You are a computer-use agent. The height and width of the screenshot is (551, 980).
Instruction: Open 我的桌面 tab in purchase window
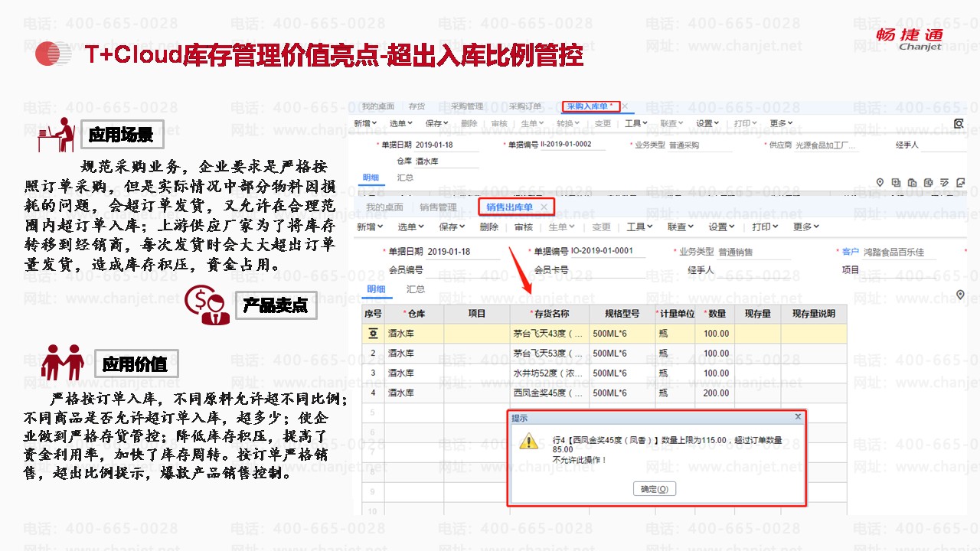pos(378,106)
